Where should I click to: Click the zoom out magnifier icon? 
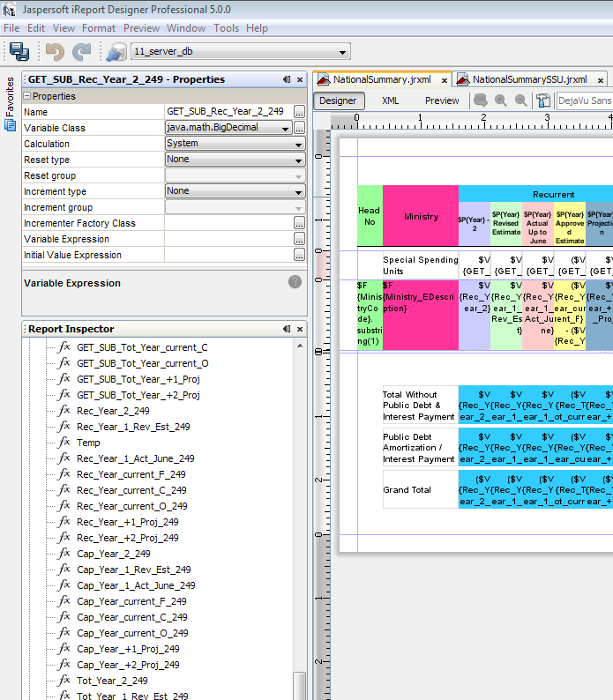(521, 101)
